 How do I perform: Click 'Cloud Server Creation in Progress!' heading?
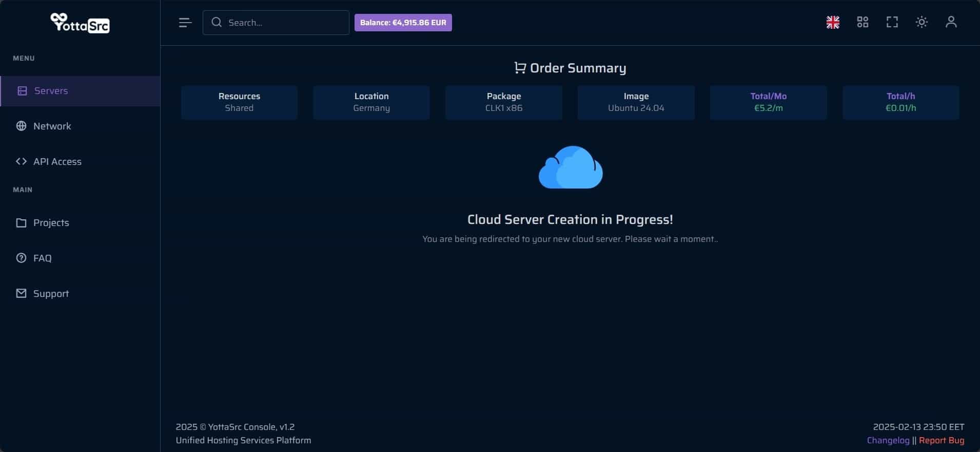pyautogui.click(x=570, y=219)
